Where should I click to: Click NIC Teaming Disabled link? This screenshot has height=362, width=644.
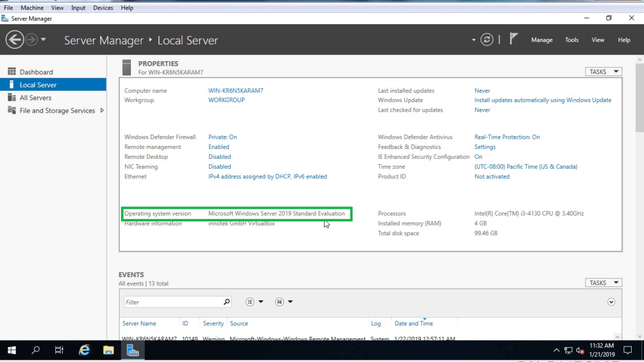pyautogui.click(x=219, y=167)
